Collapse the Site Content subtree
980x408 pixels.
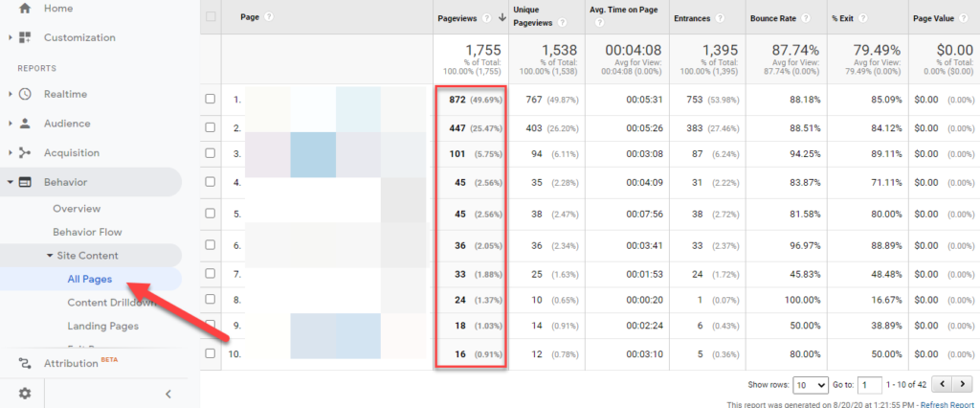pos(50,256)
